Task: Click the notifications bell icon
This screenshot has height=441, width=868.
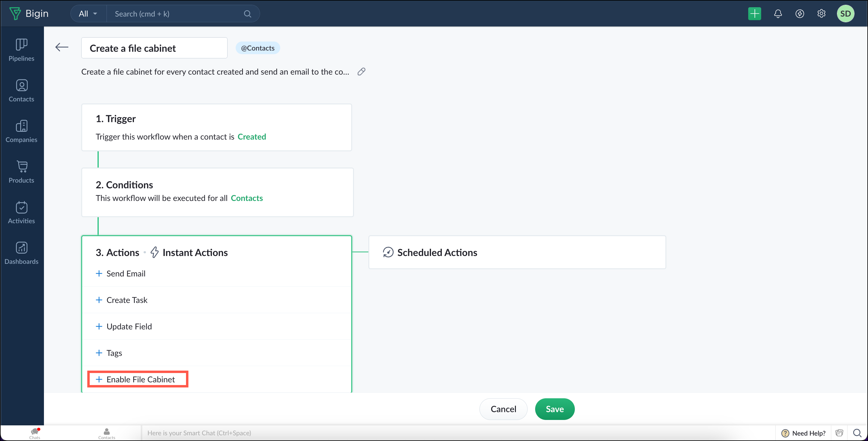Action: [x=778, y=14]
